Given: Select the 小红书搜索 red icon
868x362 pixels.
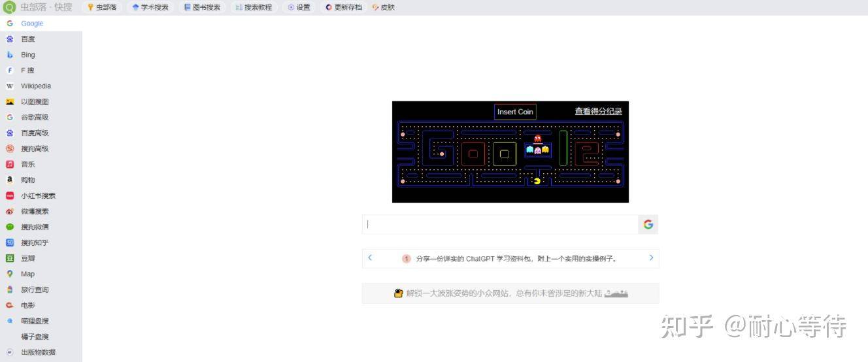Looking at the screenshot, I should [x=10, y=195].
